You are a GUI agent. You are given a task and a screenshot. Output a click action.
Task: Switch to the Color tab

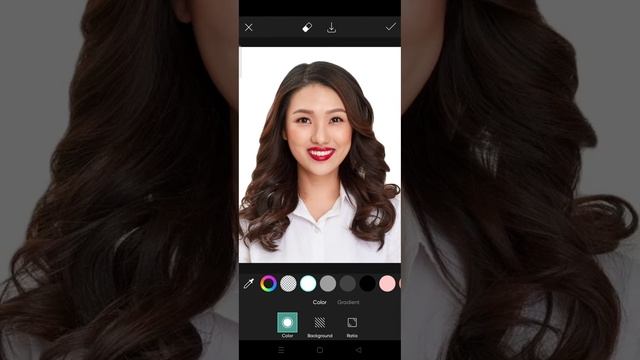[x=320, y=302]
